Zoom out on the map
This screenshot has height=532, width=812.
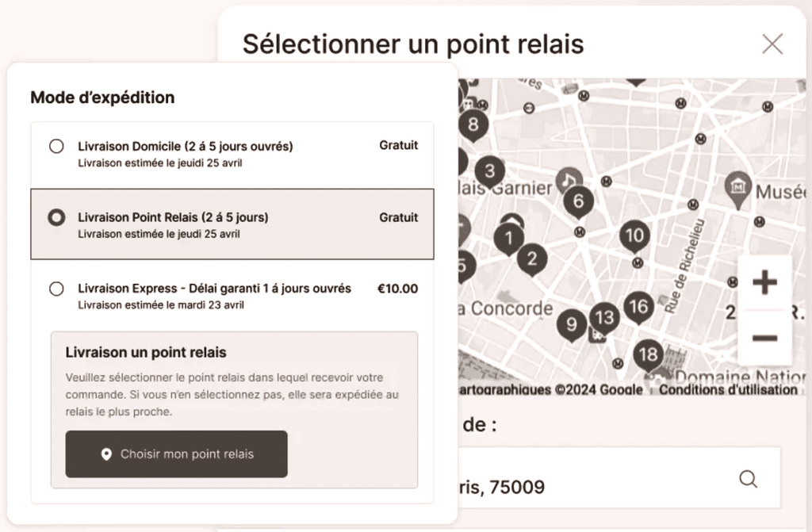(765, 339)
